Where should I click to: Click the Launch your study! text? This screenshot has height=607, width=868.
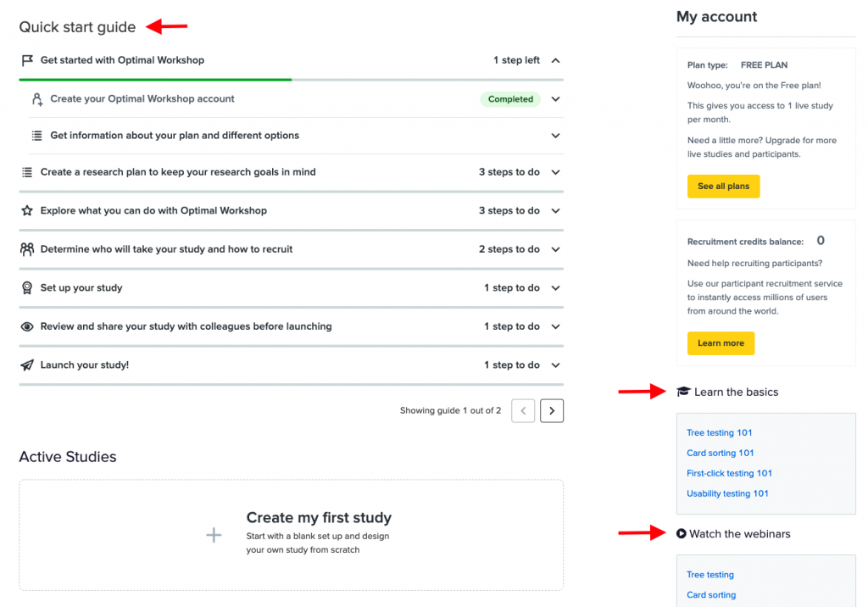pos(84,365)
